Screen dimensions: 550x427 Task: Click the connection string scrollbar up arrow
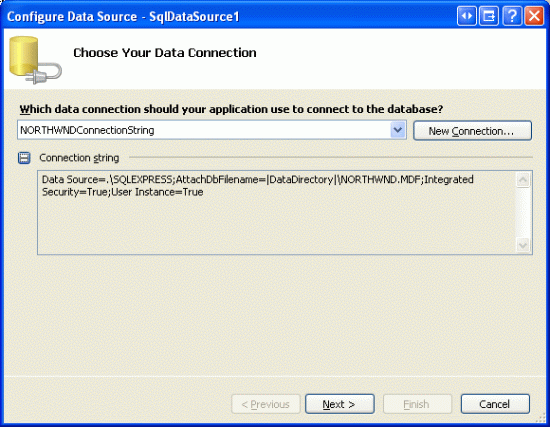tap(523, 180)
